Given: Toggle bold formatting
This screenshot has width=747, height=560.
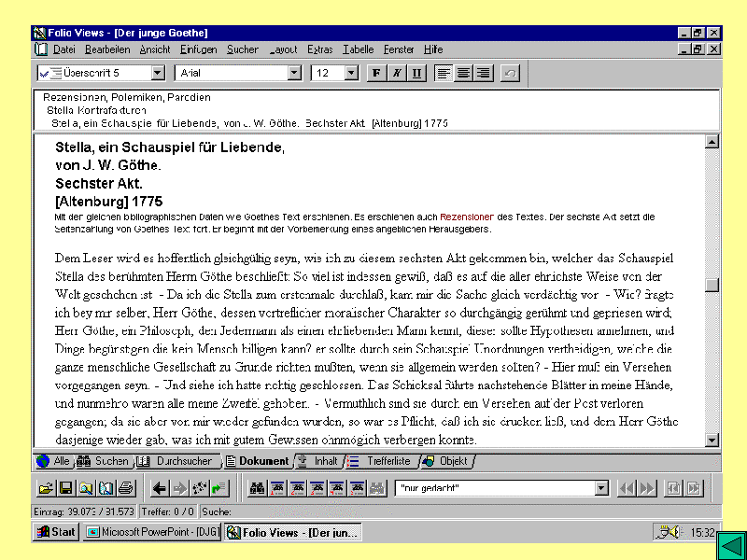Looking at the screenshot, I should (x=376, y=73).
